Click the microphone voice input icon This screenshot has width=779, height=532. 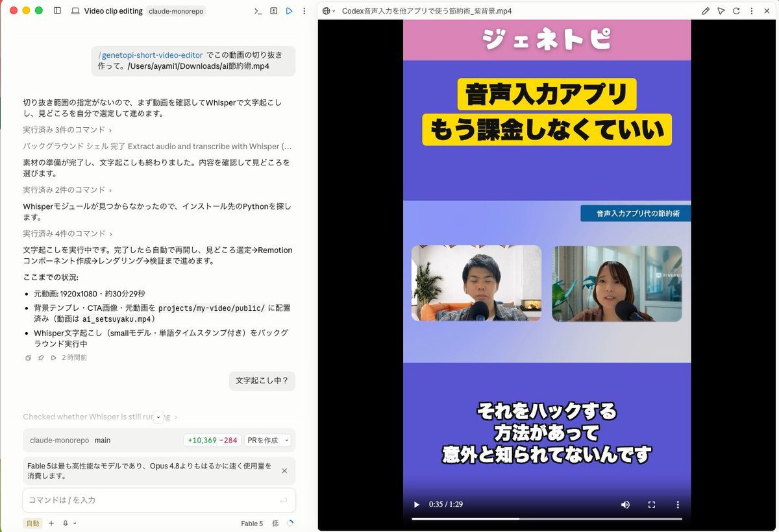(66, 523)
